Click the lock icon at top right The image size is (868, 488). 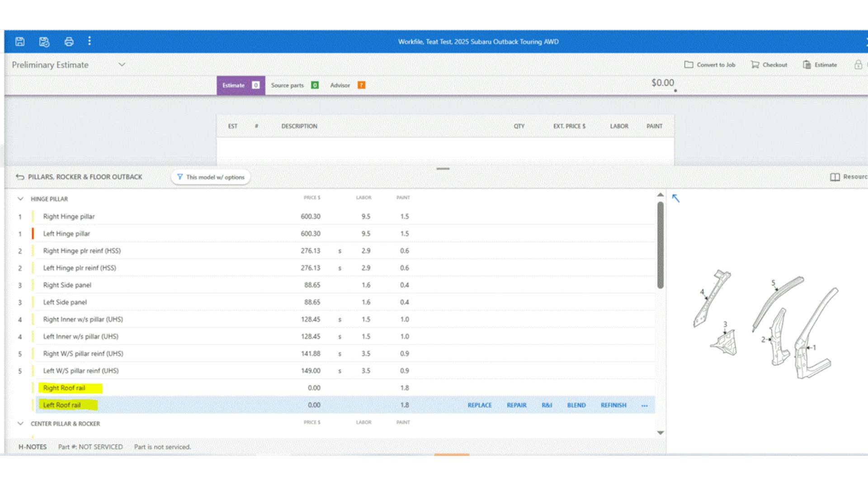click(858, 65)
